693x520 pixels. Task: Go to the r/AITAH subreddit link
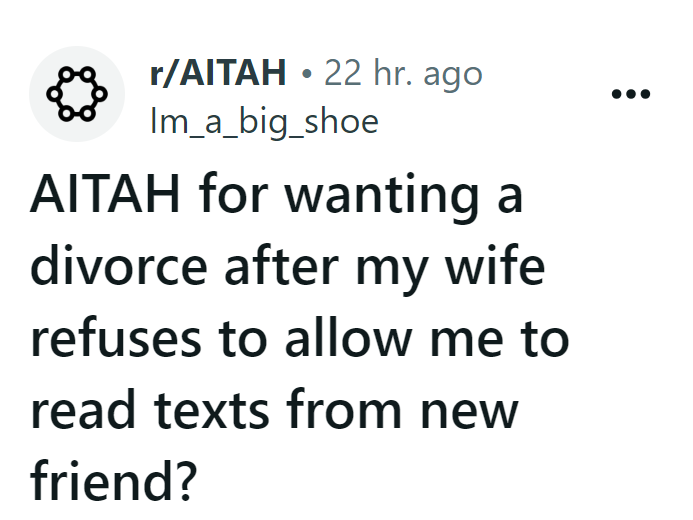217,73
